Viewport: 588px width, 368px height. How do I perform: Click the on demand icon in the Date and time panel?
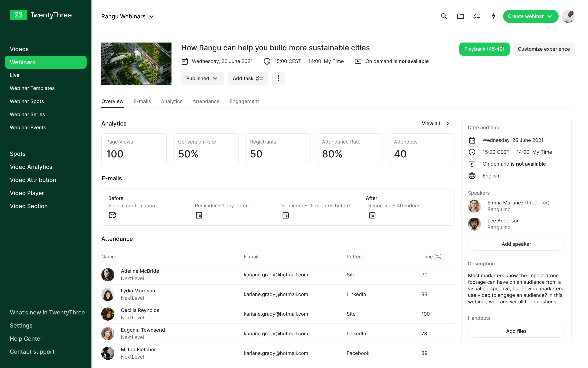tap(472, 164)
